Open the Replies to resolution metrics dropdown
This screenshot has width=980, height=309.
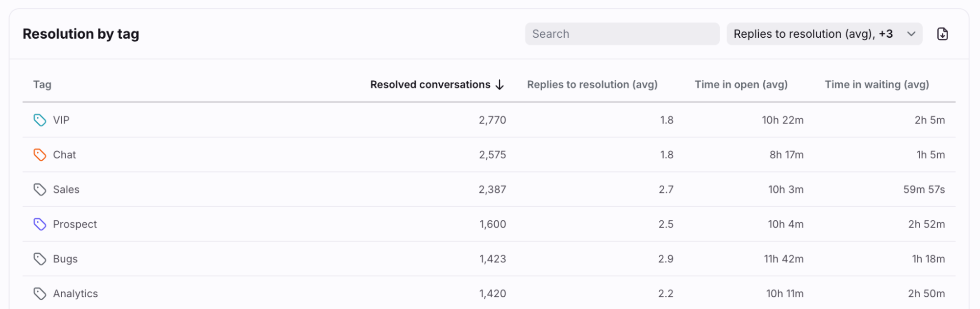pos(813,34)
